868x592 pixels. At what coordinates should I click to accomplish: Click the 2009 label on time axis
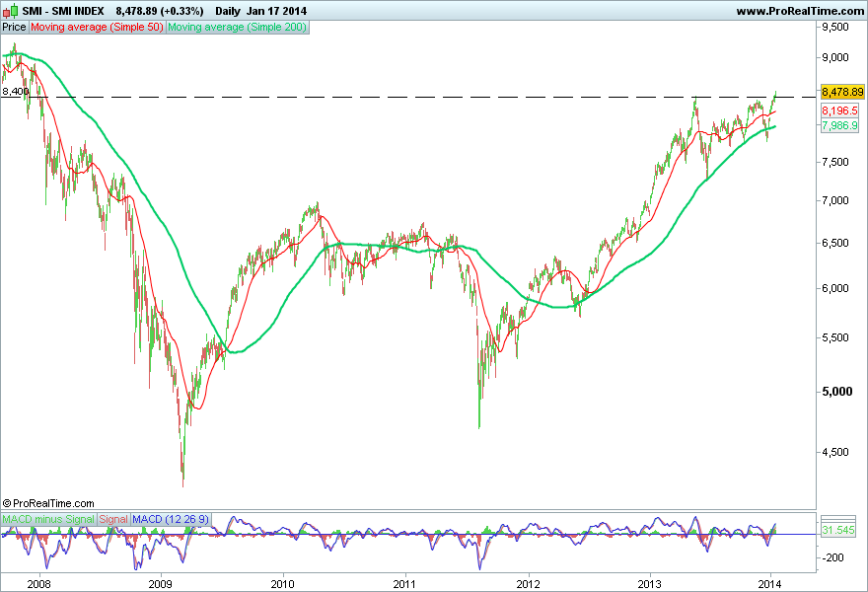click(161, 584)
